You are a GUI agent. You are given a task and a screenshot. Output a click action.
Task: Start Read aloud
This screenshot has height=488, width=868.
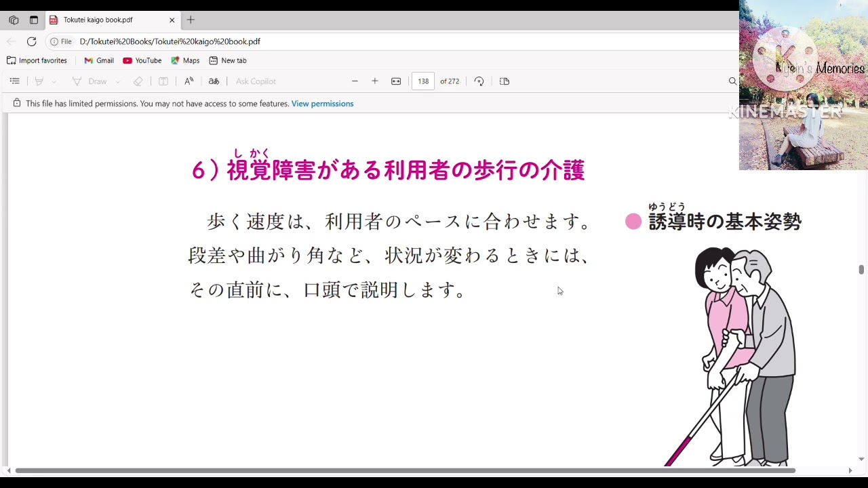pyautogui.click(x=189, y=81)
